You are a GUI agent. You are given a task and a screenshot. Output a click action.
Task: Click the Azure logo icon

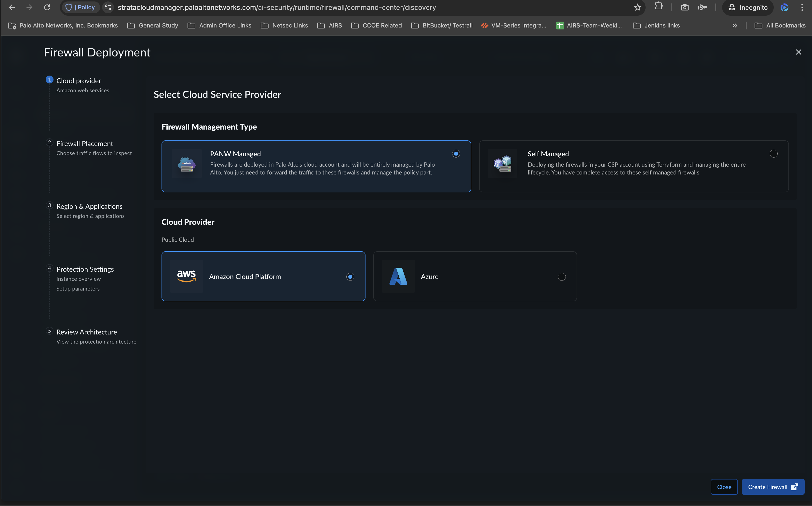pyautogui.click(x=398, y=276)
